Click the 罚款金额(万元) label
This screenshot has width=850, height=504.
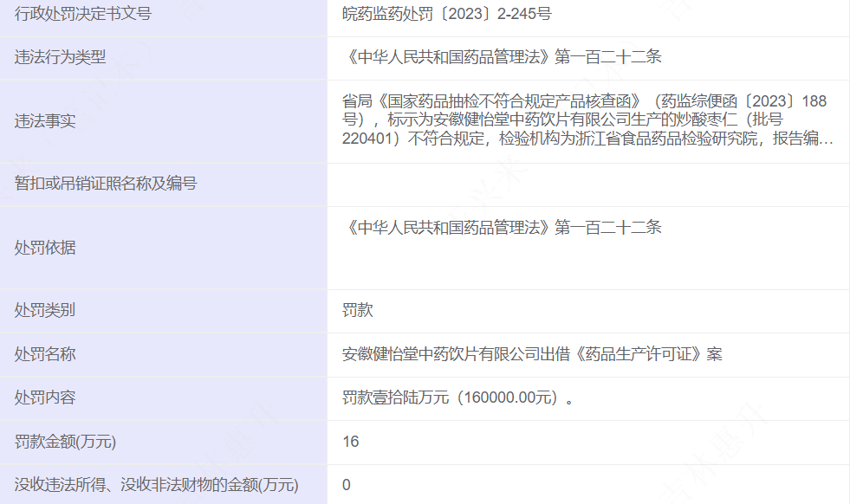(66, 442)
